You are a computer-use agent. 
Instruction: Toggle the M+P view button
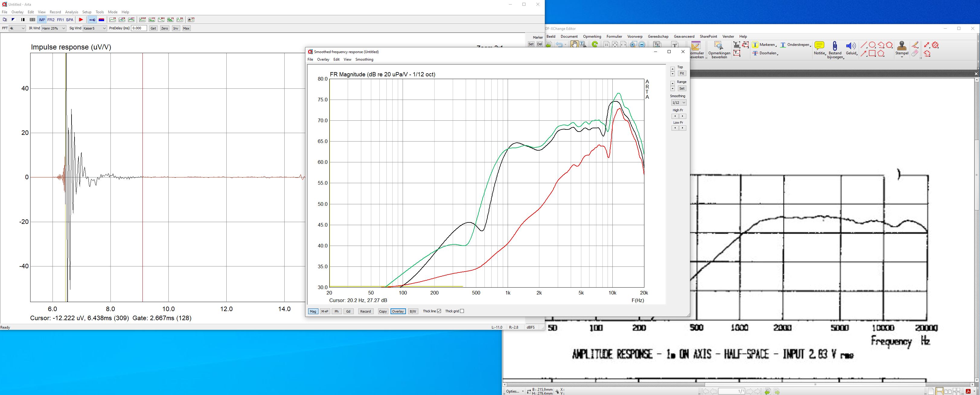[x=324, y=311]
